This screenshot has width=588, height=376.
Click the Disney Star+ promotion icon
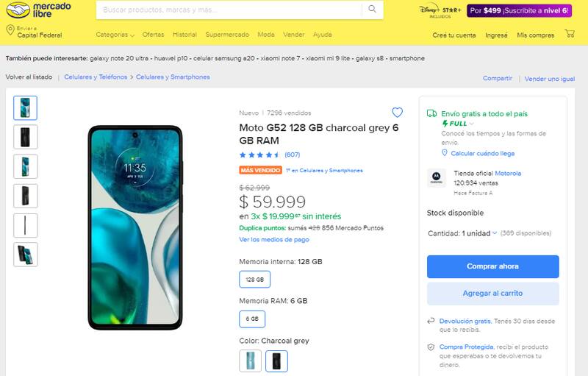click(440, 10)
